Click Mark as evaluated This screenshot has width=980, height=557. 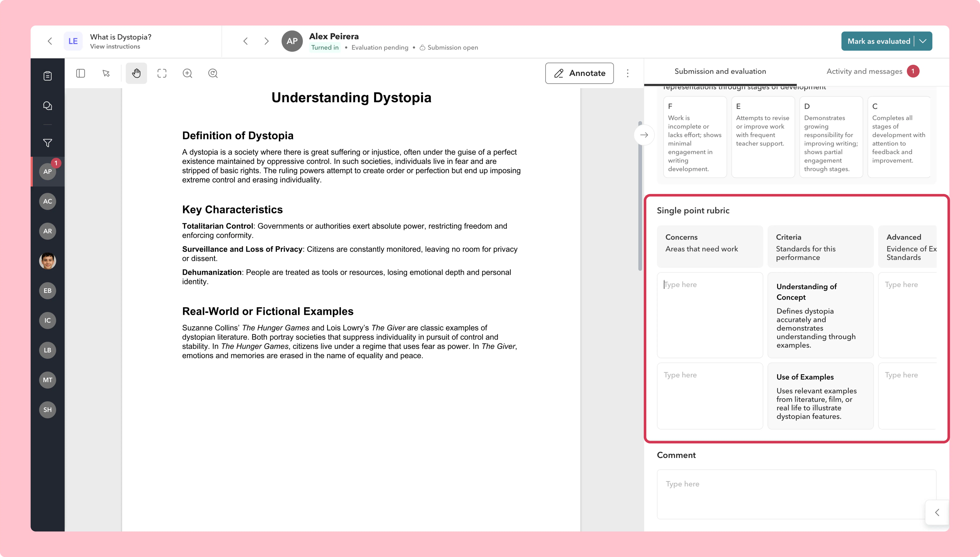[879, 41]
